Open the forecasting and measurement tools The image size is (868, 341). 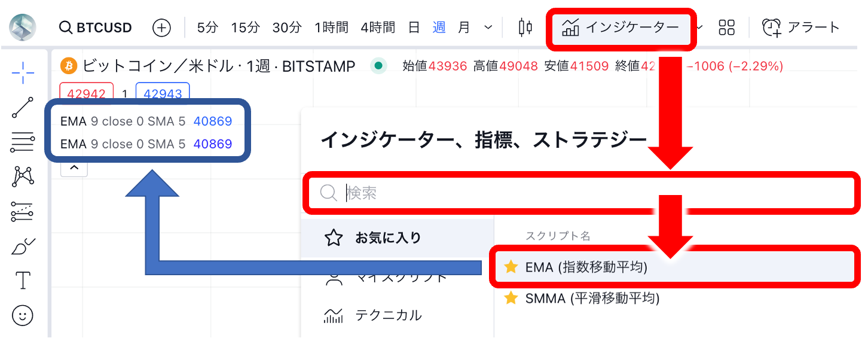click(23, 211)
